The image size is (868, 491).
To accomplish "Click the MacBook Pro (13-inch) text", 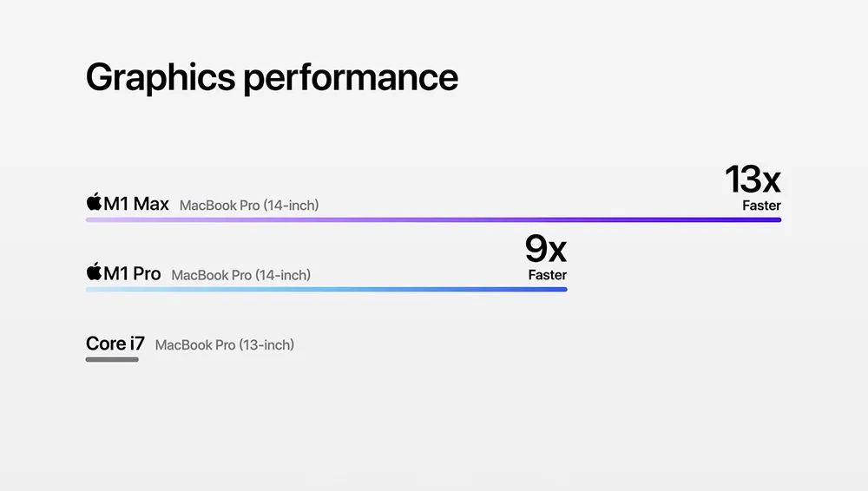I will [x=225, y=345].
